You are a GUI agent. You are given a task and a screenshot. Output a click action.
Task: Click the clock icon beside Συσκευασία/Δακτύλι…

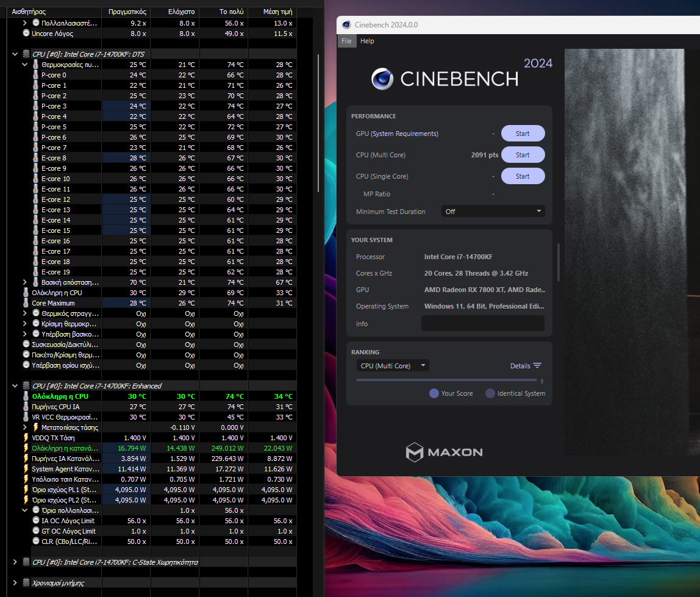point(26,345)
